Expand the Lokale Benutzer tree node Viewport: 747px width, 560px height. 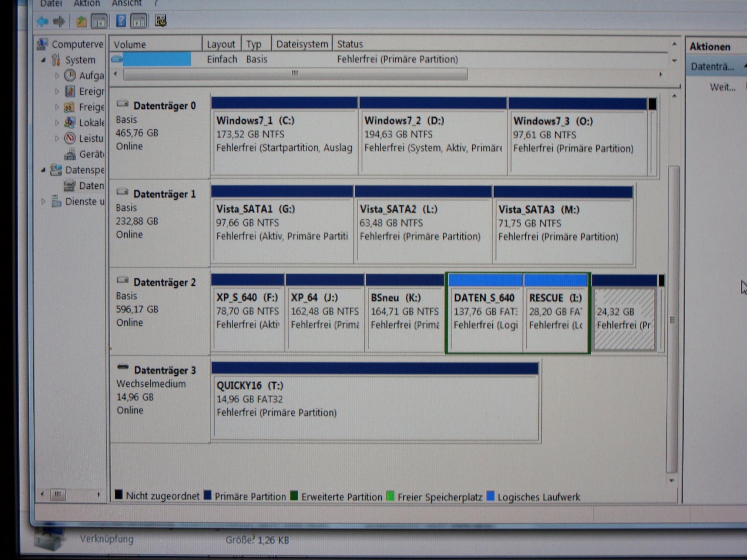point(57,123)
